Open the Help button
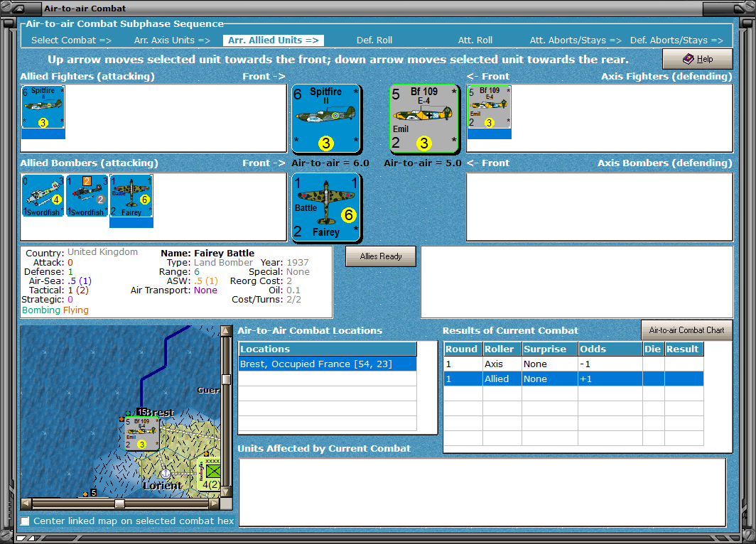The height and width of the screenshot is (544, 756). (x=698, y=59)
